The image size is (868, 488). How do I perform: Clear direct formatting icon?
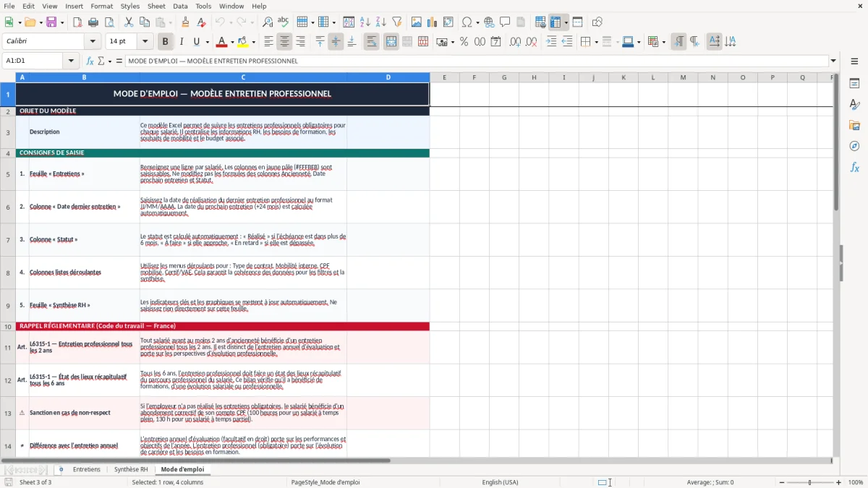[x=201, y=22]
